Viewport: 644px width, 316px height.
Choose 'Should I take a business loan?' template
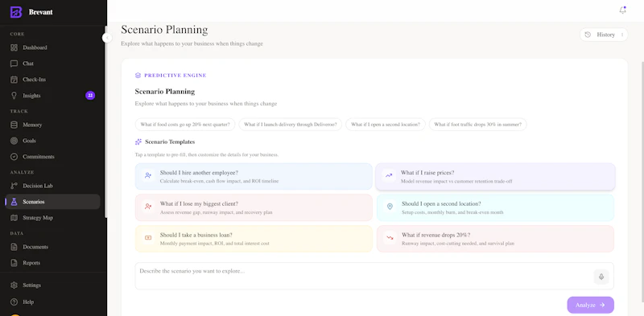pyautogui.click(x=254, y=239)
